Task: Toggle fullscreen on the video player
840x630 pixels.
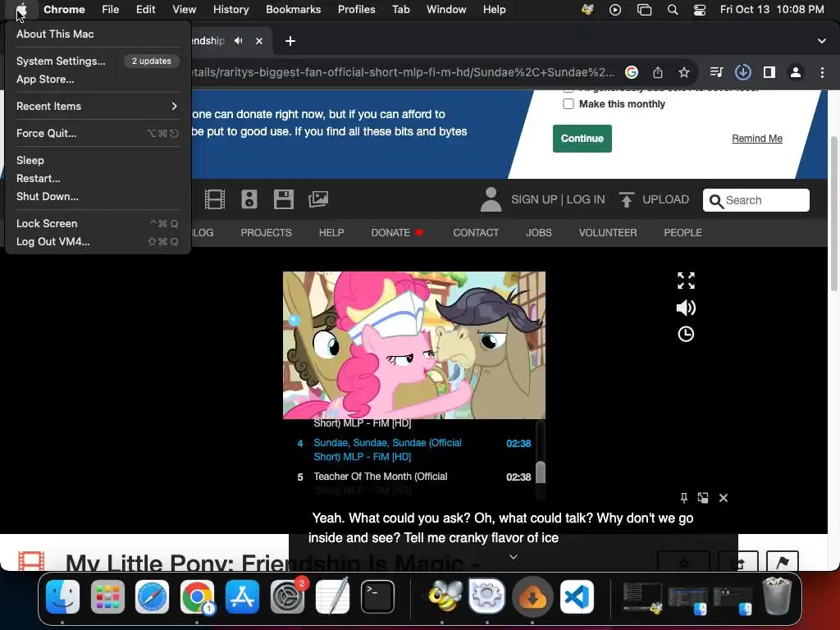Action: click(686, 281)
